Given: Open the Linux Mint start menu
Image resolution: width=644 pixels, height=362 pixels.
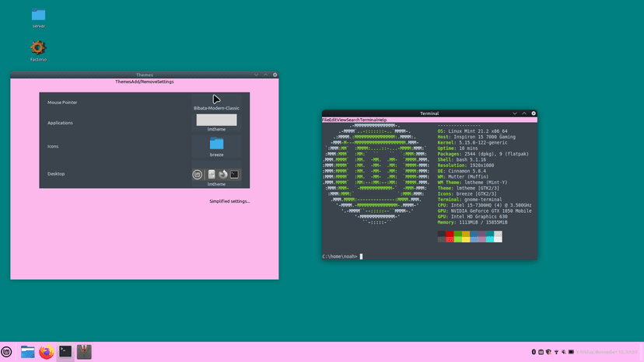Looking at the screenshot, I should [x=7, y=352].
